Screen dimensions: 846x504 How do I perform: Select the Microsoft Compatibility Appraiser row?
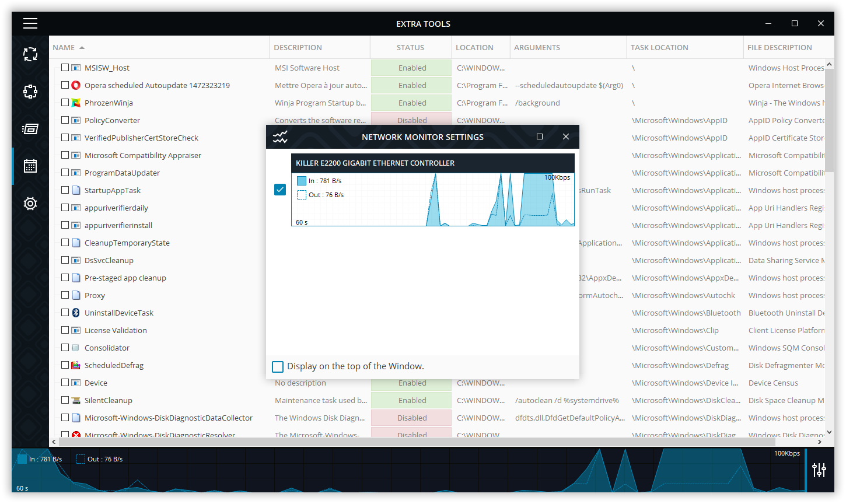point(143,155)
